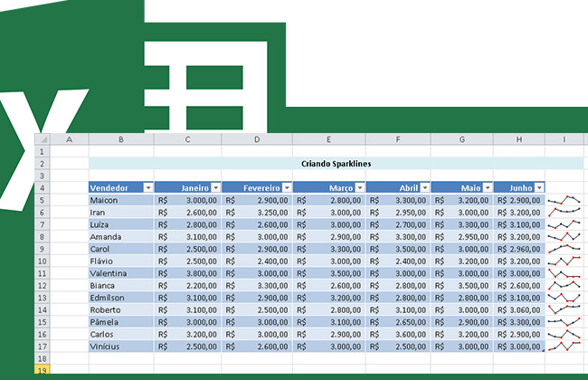Open the Abril filter dropdown

425,187
